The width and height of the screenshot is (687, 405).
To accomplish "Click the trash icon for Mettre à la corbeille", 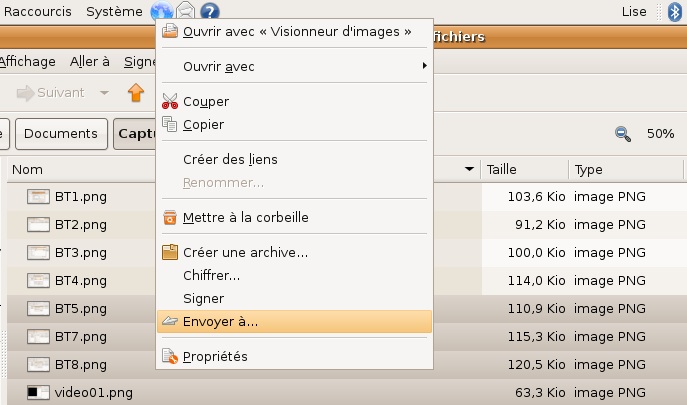I will [x=169, y=217].
